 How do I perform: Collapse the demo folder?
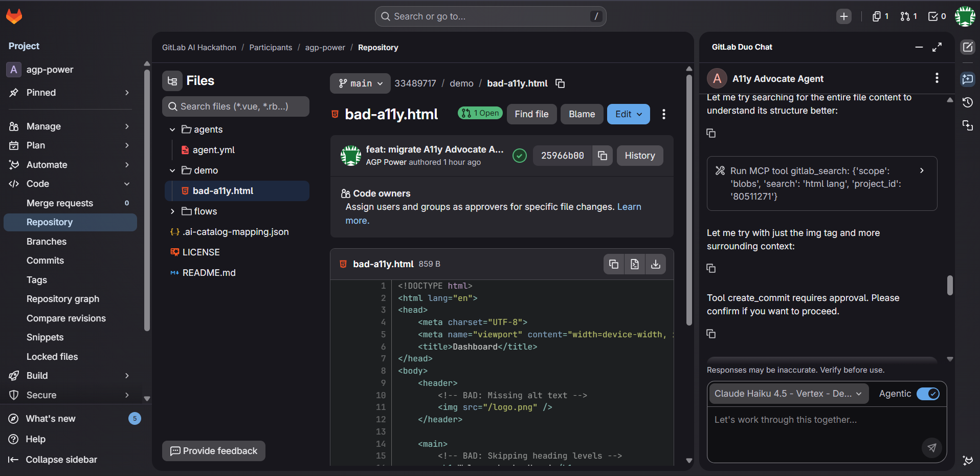point(172,170)
